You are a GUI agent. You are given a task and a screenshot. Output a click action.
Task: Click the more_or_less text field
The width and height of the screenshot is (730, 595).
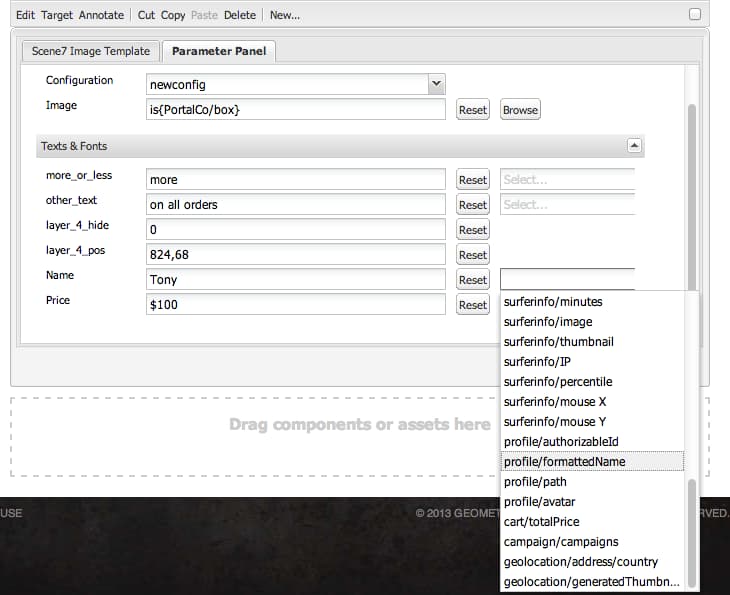(296, 179)
